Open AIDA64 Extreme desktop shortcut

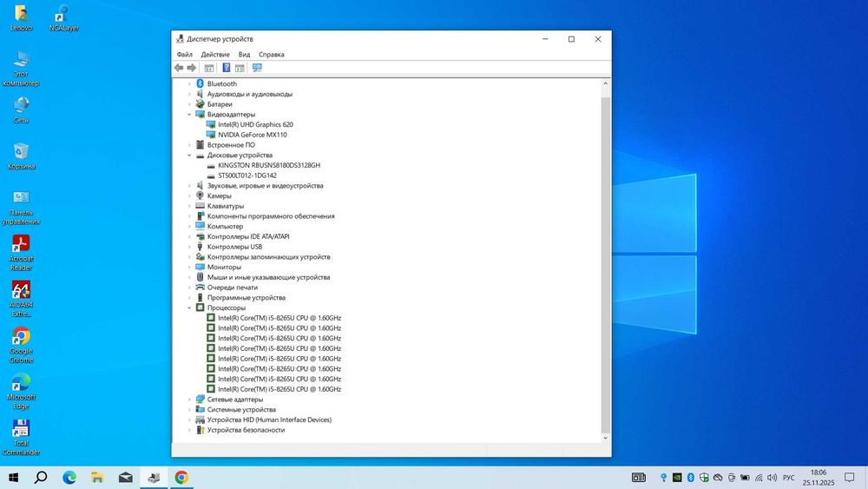(x=21, y=299)
